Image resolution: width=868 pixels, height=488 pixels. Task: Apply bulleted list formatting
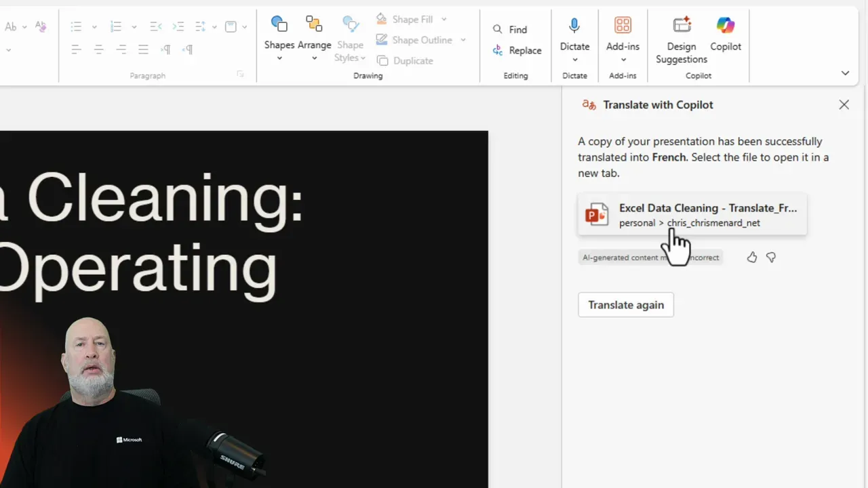[76, 26]
